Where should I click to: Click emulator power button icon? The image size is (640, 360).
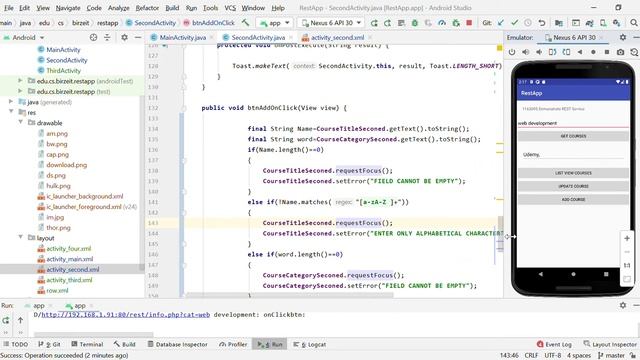point(512,52)
